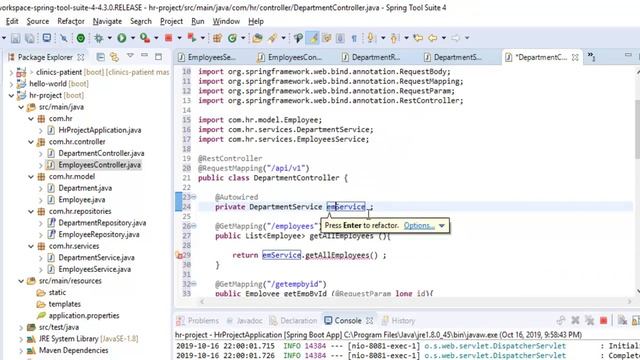The image size is (640, 360).
Task: Click the emService field name on line 24
Action: (x=346, y=207)
